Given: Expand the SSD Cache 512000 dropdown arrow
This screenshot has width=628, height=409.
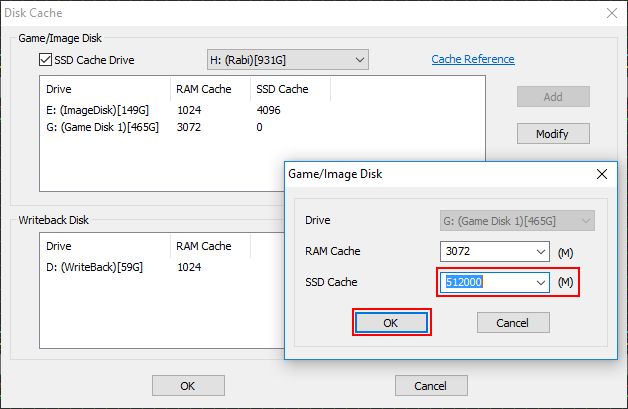Looking at the screenshot, I should pos(541,282).
